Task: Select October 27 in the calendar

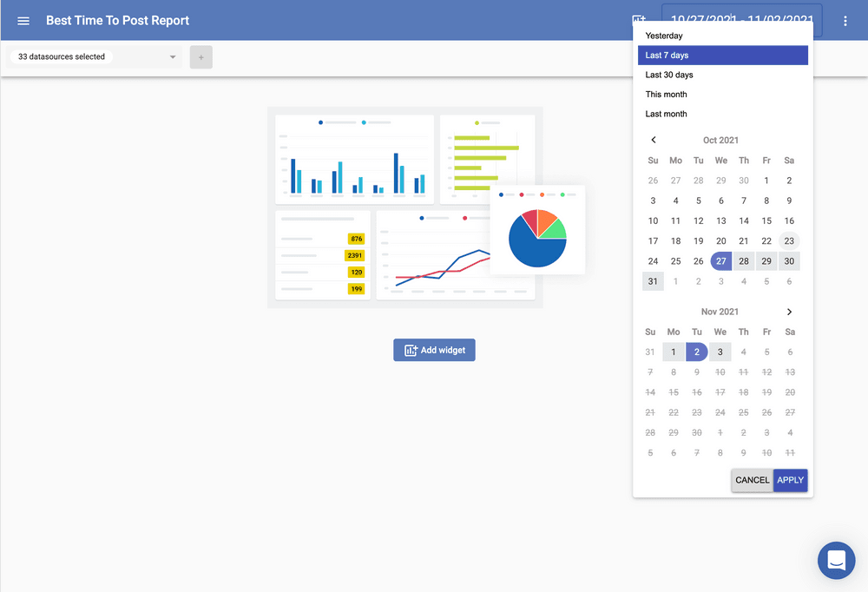Action: 721,261
